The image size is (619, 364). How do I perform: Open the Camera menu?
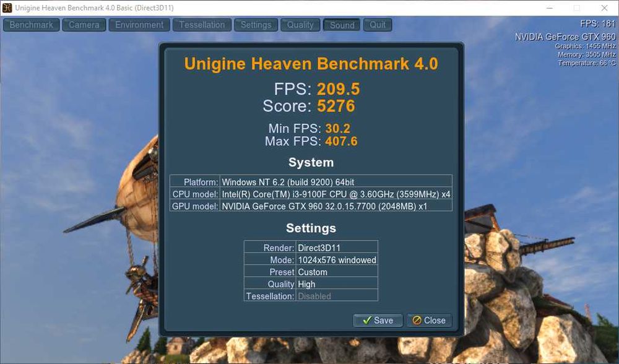[84, 25]
